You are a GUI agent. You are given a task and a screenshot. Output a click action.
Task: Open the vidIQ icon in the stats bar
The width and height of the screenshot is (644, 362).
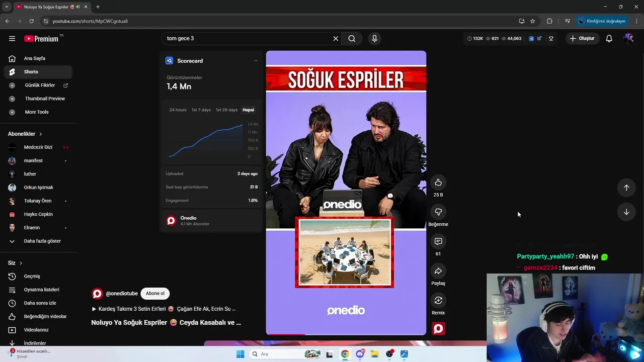coord(531,39)
